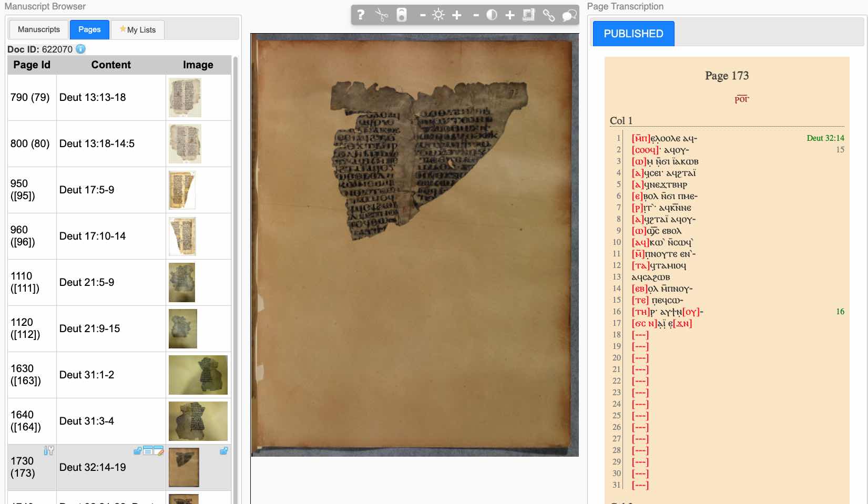Increase image contrast with the plus button
Viewport: 868px width, 504px height.
pyautogui.click(x=509, y=15)
